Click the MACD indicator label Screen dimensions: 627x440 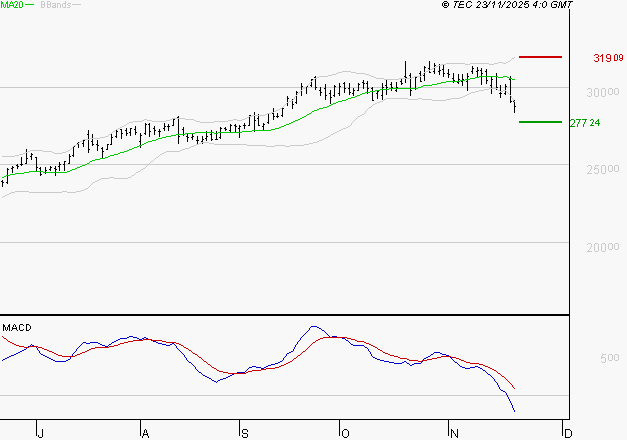[x=17, y=328]
